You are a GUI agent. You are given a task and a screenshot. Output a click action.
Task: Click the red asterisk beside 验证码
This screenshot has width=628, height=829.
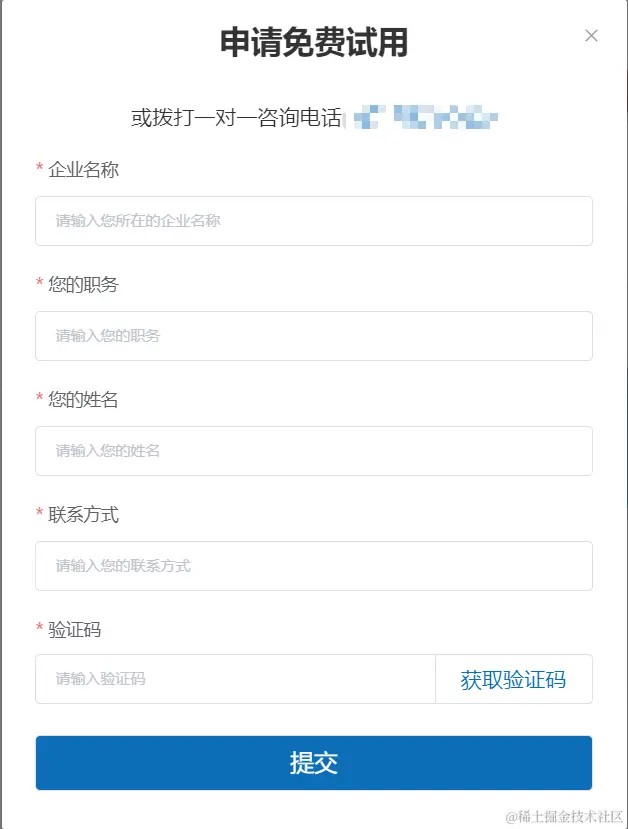(39, 629)
